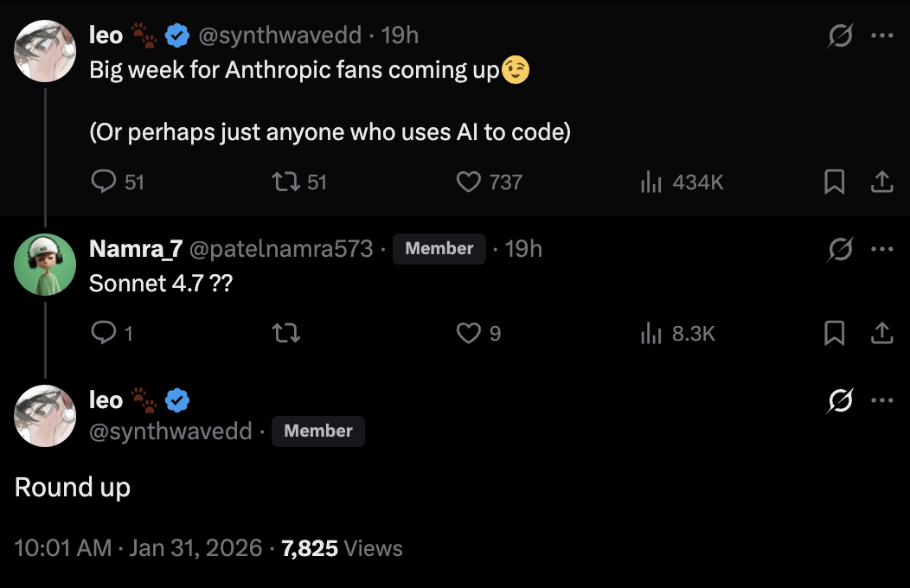Viewport: 910px width, 588px height.
Task: Click the 10:01 AM Jan 31 timestamp
Action: [x=138, y=548]
